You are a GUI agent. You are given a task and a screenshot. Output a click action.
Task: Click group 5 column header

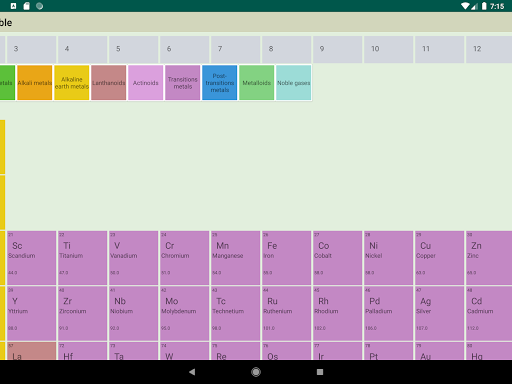(134, 49)
